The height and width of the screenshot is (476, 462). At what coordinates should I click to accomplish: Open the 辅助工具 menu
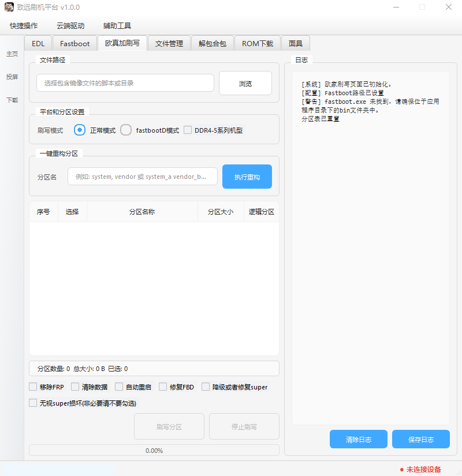[x=117, y=26]
